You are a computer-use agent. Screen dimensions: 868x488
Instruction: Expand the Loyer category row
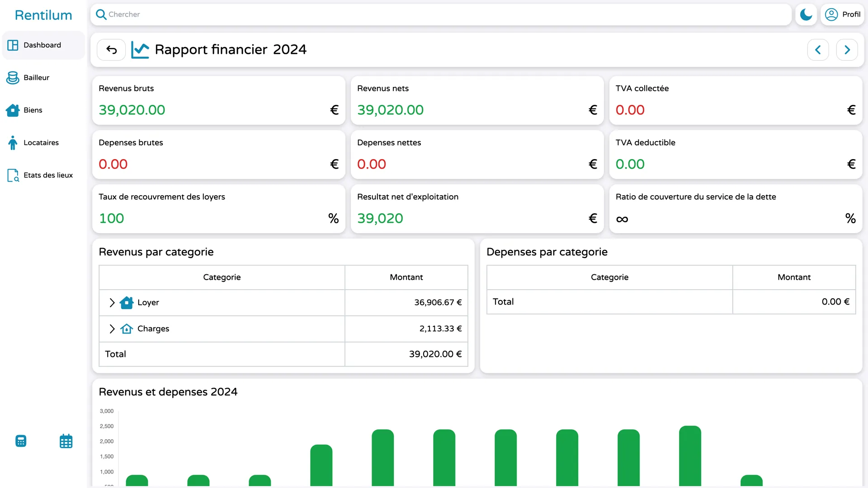(112, 303)
